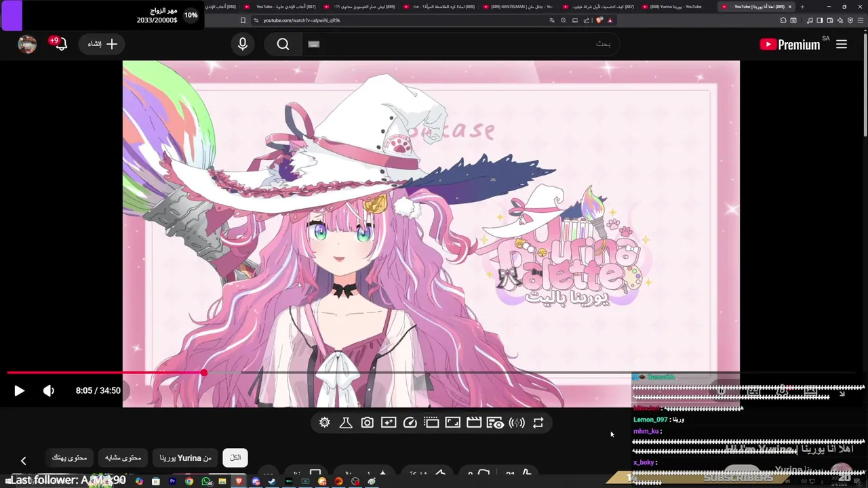This screenshot has height=488, width=868.
Task: Click the mhm_ku chat username
Action: [x=646, y=431]
